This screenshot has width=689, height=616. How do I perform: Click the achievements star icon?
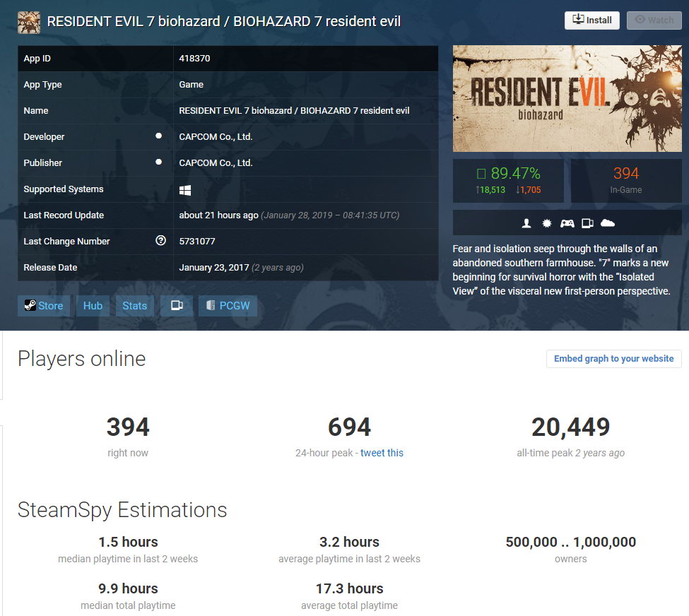(x=546, y=223)
